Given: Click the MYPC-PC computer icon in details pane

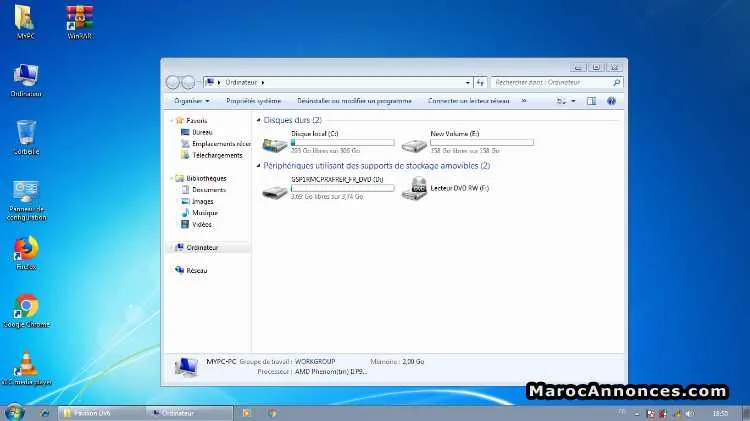Looking at the screenshot, I should tap(186, 367).
